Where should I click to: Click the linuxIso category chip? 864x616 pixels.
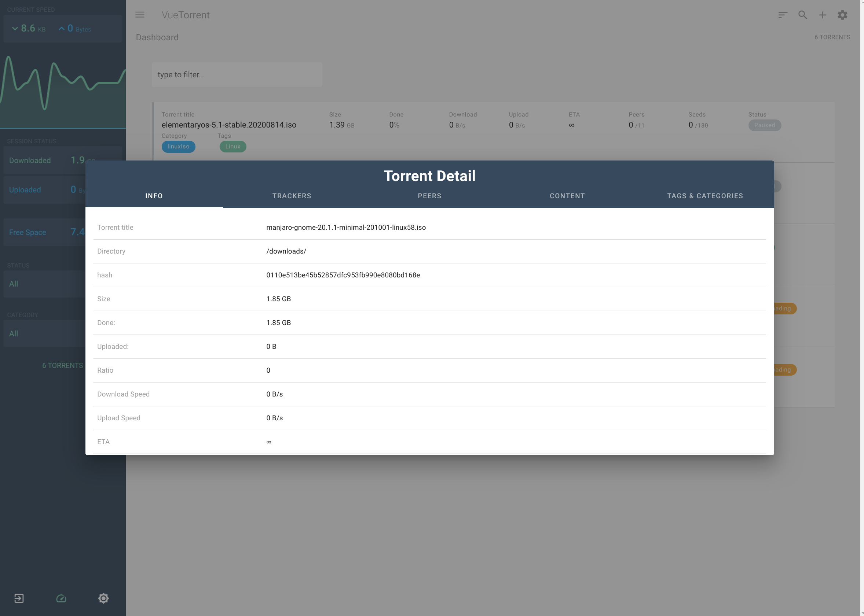[178, 147]
